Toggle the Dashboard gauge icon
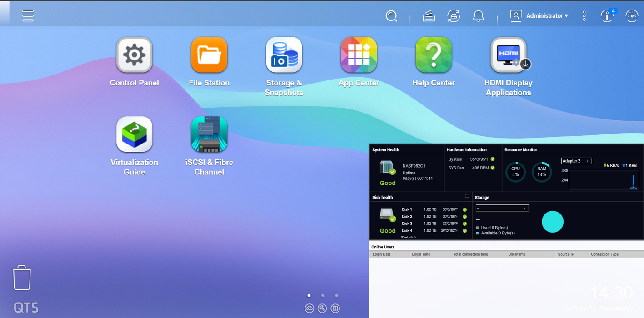Viewport: 644px width, 318px height. click(x=632, y=16)
